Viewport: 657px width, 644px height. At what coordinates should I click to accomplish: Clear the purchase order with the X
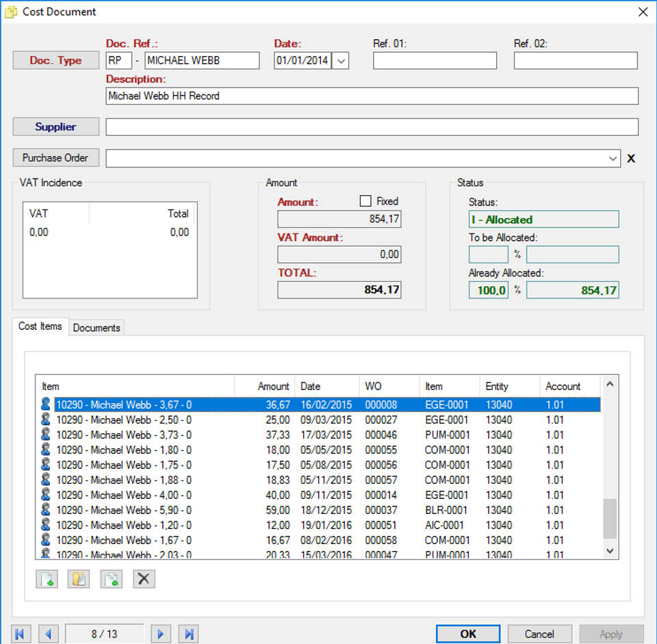631,159
